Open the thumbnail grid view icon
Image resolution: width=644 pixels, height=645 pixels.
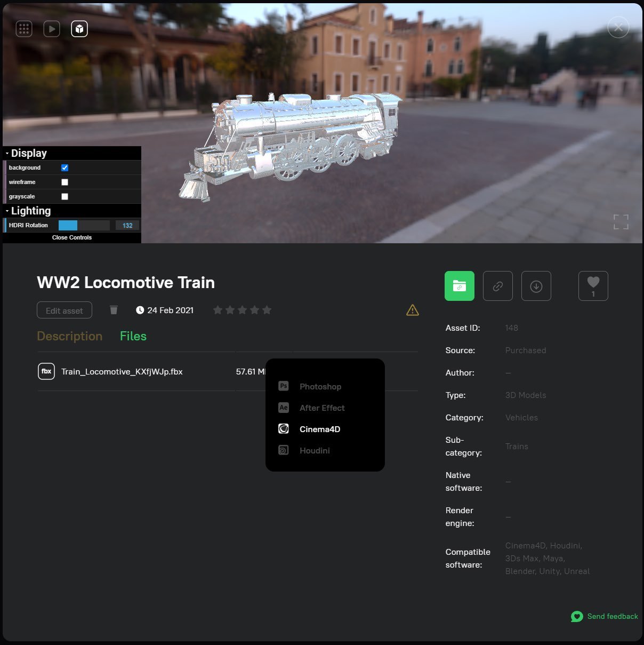[24, 29]
